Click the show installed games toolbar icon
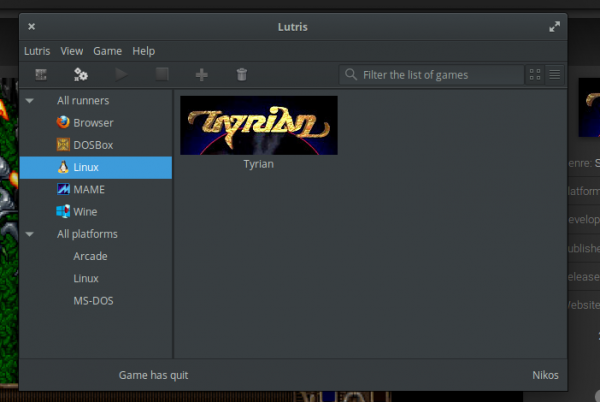 tap(41, 75)
